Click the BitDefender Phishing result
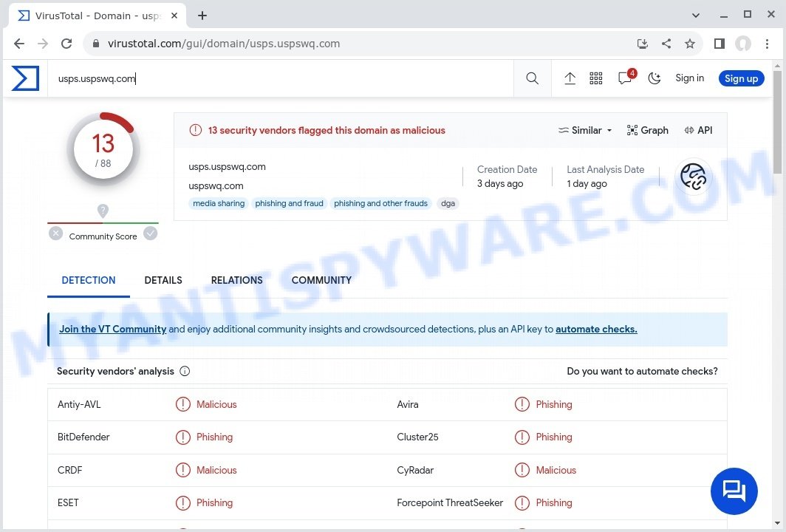The image size is (786, 532). click(214, 437)
